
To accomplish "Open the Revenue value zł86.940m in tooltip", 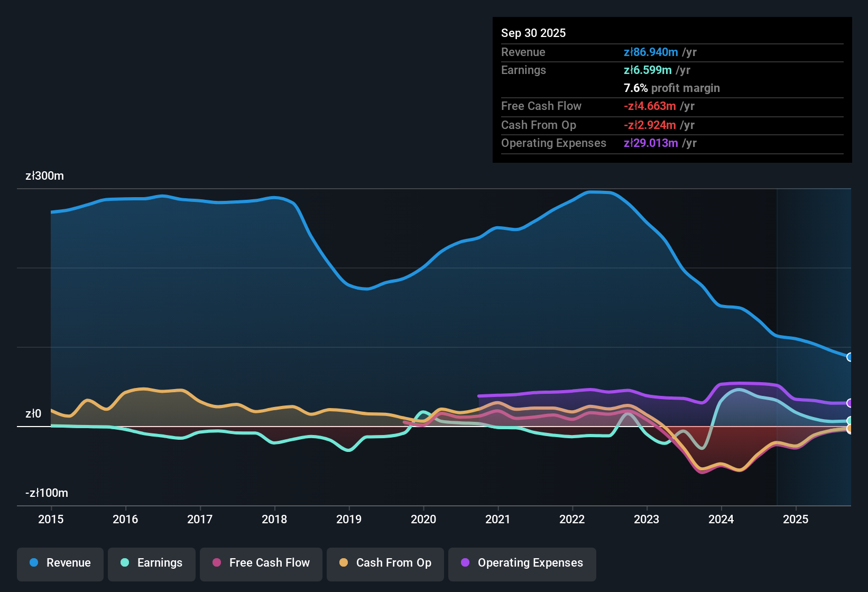I will (651, 52).
